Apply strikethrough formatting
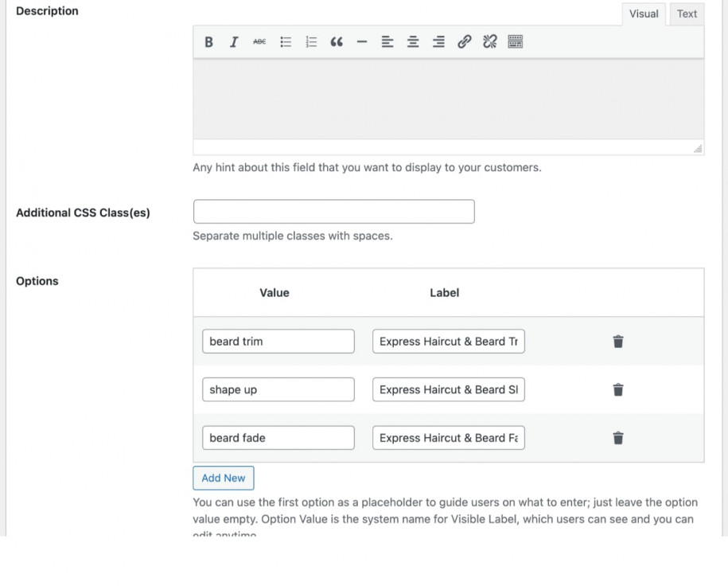Screen dimensions: 728x586 (x=258, y=41)
